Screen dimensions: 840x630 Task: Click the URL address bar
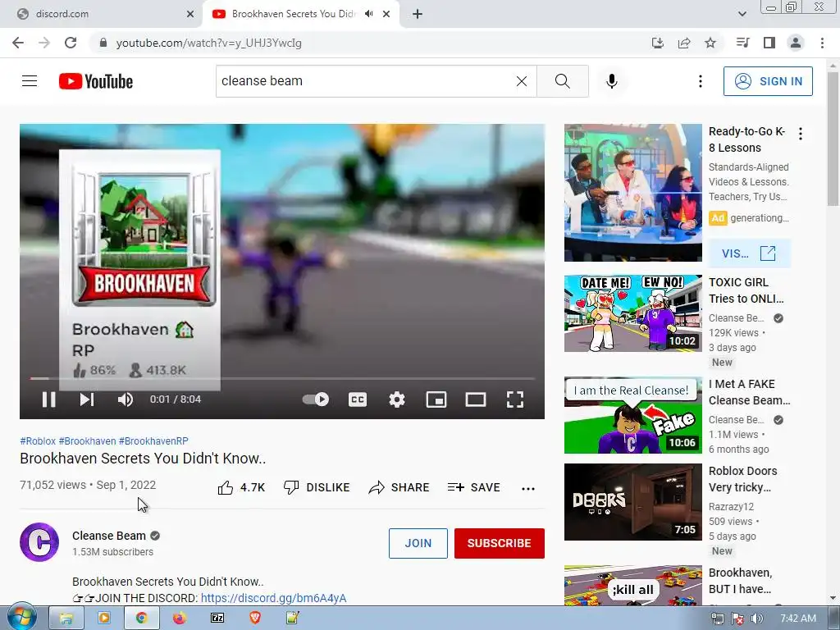pos(370,43)
